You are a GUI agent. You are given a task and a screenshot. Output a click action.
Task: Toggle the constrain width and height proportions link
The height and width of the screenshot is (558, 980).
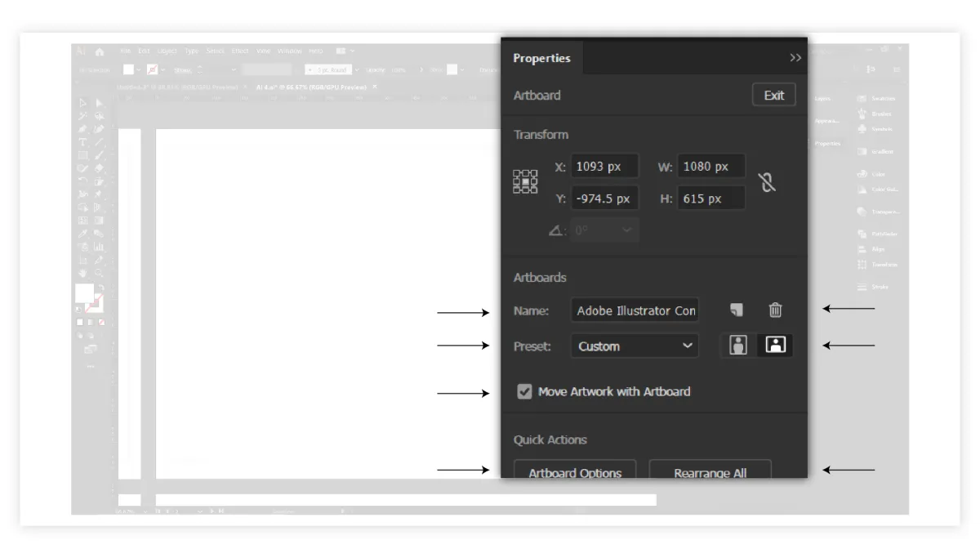point(767,181)
